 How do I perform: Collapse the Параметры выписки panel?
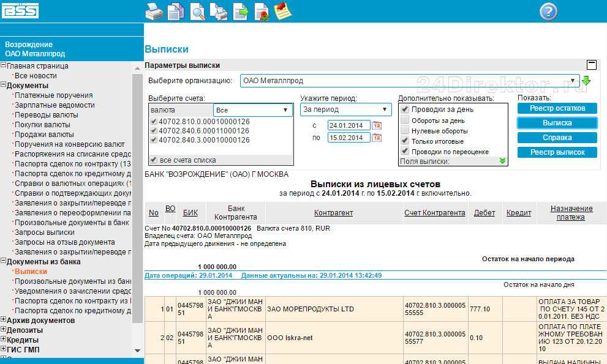click(591, 65)
